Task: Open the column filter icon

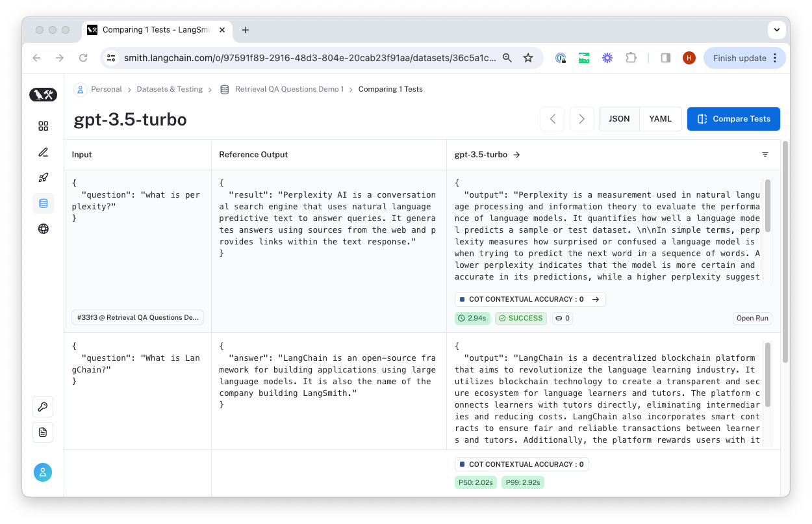Action: [x=765, y=155]
